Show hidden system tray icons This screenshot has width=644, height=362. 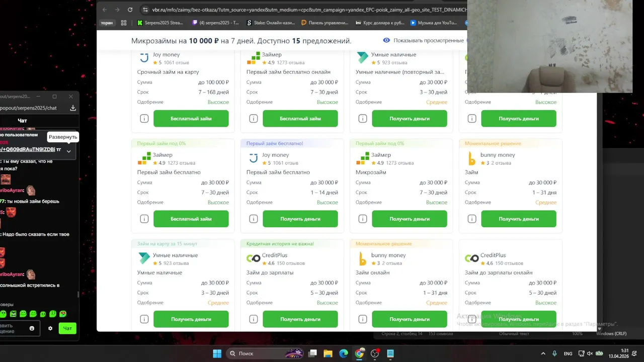coord(542,353)
